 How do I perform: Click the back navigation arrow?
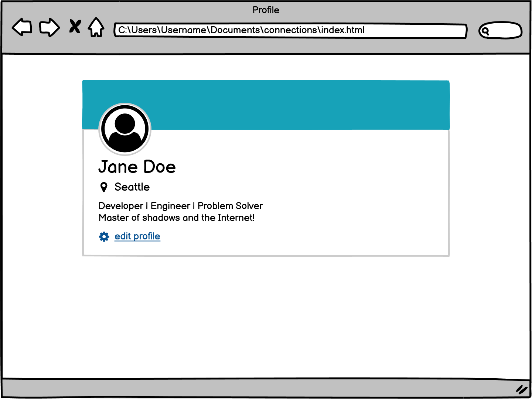pyautogui.click(x=21, y=27)
